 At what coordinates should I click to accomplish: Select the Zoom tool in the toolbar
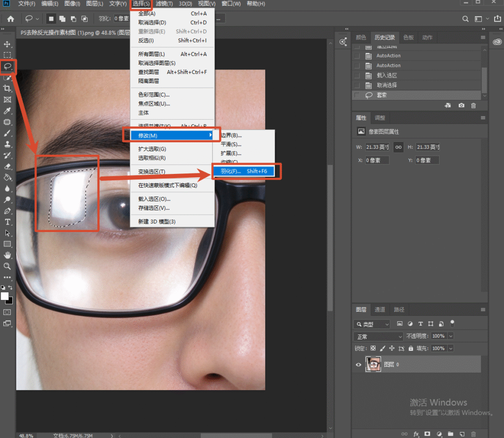[x=7, y=266]
